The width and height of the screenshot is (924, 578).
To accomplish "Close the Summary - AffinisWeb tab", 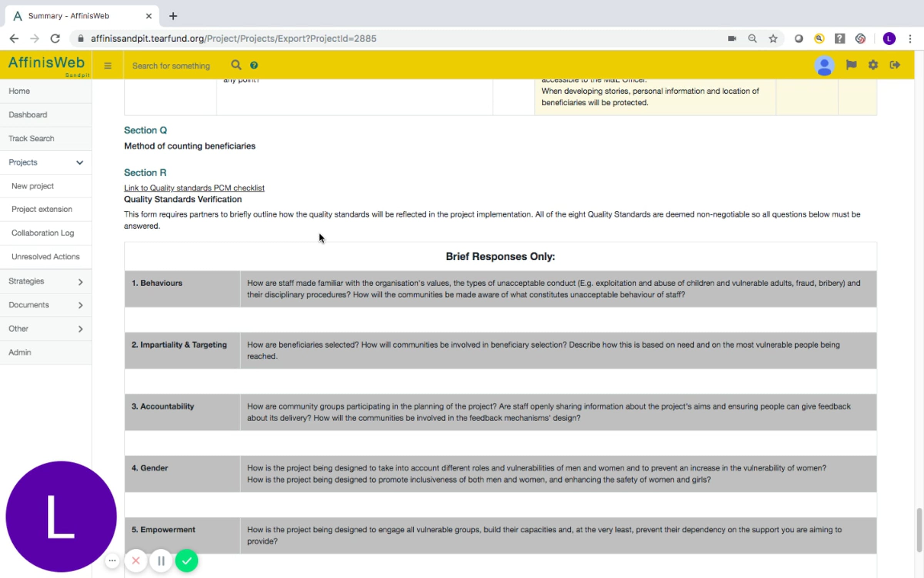I will (x=149, y=16).
